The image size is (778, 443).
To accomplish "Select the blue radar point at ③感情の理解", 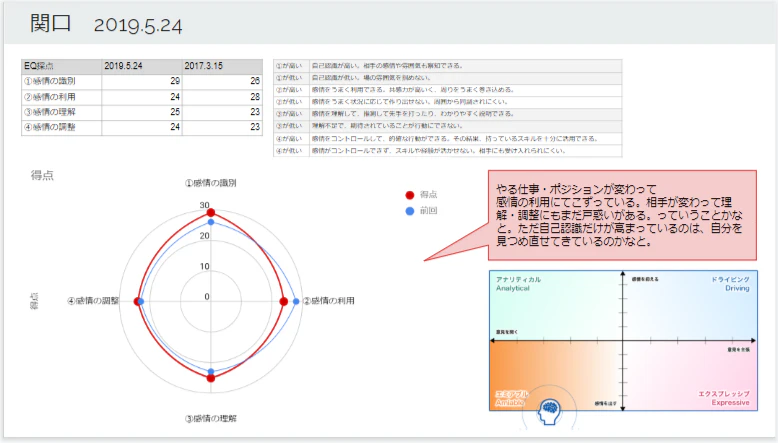I will pos(211,371).
